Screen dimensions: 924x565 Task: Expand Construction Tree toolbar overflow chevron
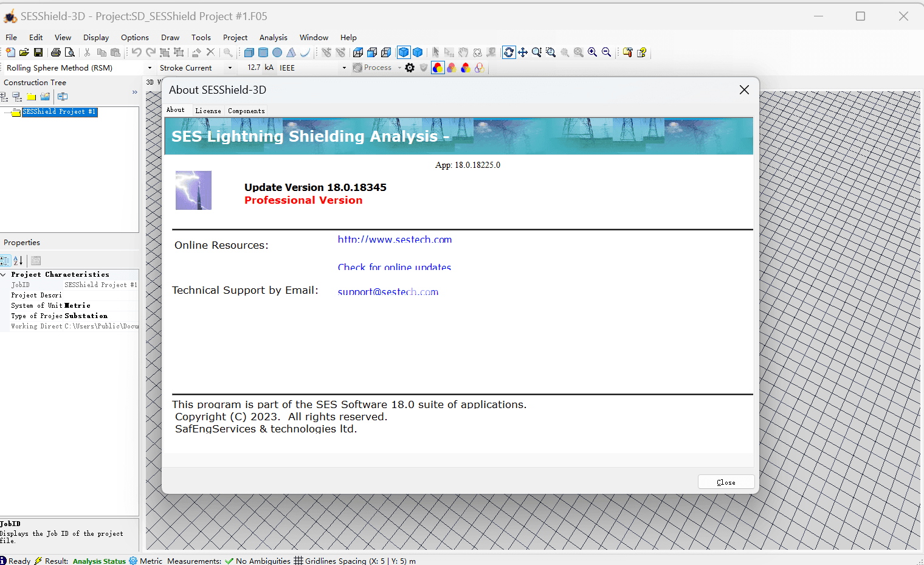tap(135, 92)
